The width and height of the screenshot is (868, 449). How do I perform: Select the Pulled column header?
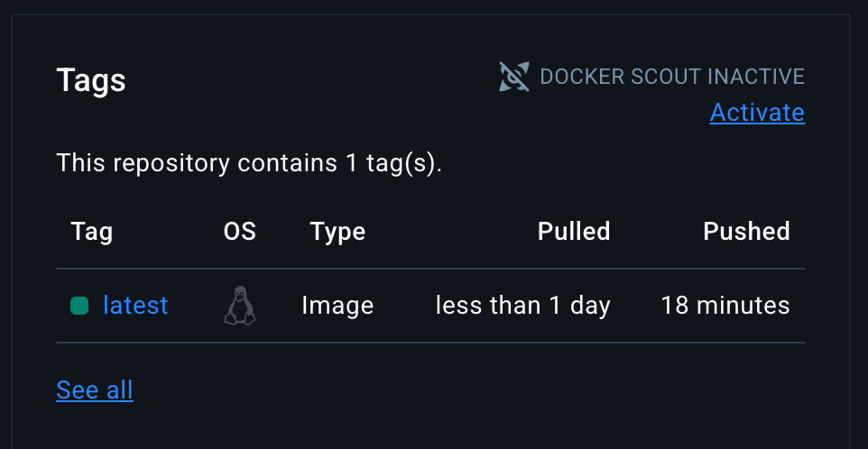pos(574,232)
